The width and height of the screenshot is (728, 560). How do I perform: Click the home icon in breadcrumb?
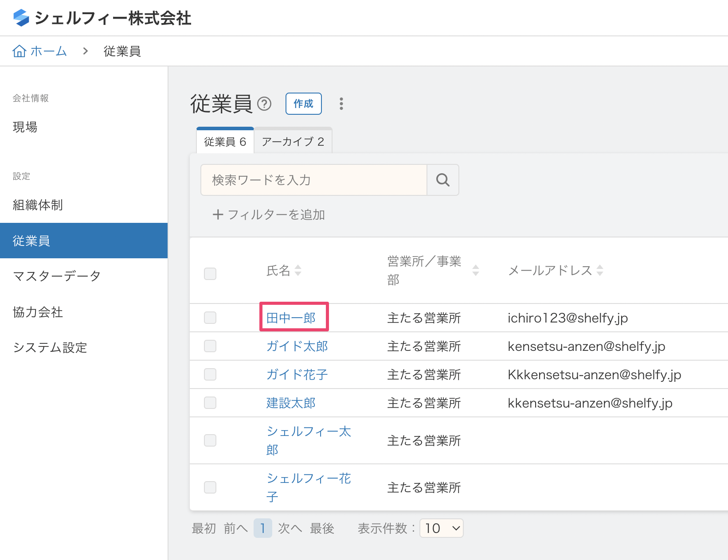pyautogui.click(x=19, y=51)
